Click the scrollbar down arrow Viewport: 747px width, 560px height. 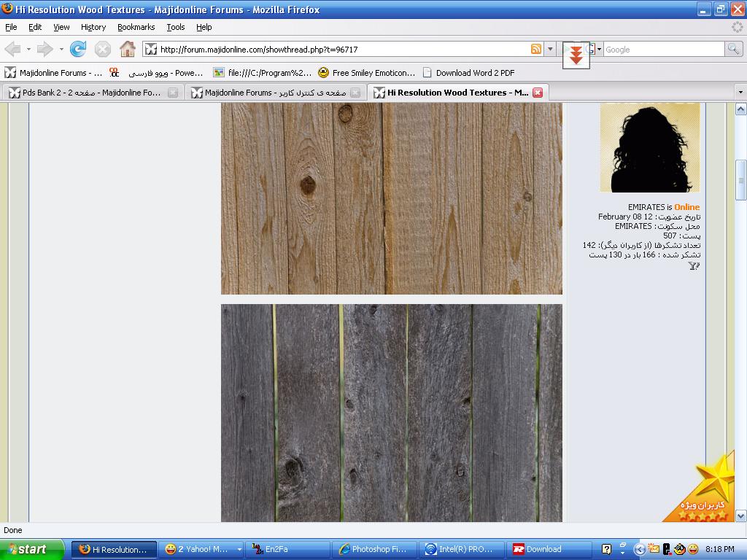click(x=741, y=516)
